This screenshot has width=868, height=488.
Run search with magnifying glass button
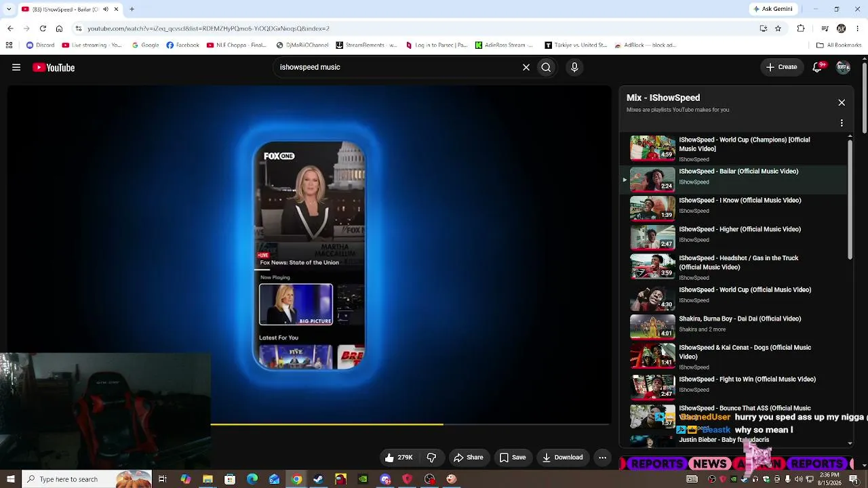(546, 67)
